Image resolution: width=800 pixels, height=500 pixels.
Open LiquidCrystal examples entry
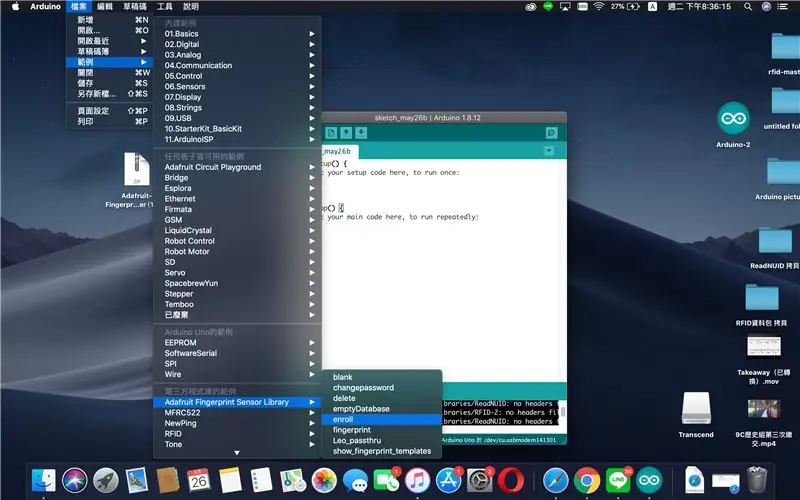237,230
